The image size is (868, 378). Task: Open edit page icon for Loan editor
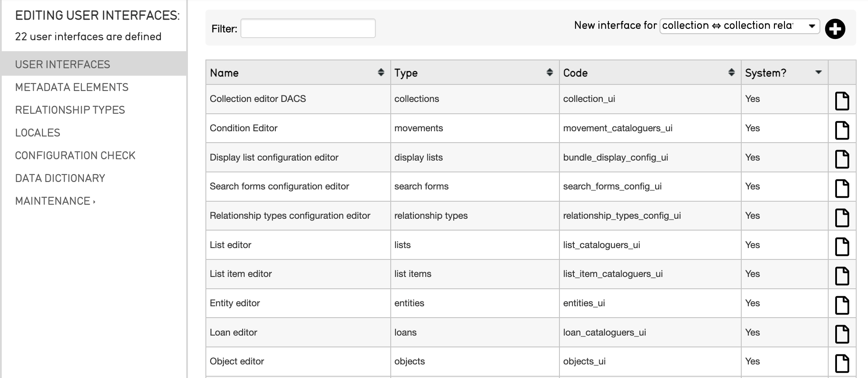(842, 334)
